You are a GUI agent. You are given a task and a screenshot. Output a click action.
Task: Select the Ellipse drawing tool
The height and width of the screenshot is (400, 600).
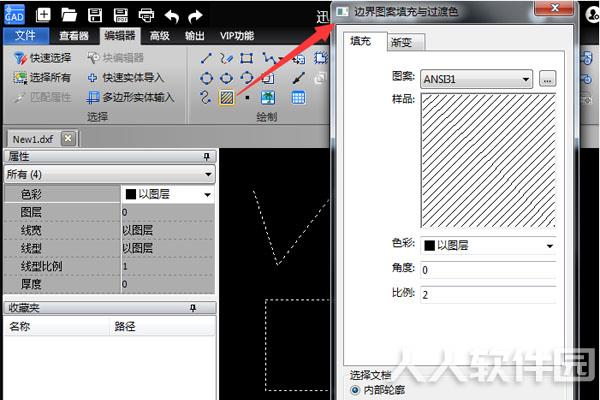pos(226,78)
